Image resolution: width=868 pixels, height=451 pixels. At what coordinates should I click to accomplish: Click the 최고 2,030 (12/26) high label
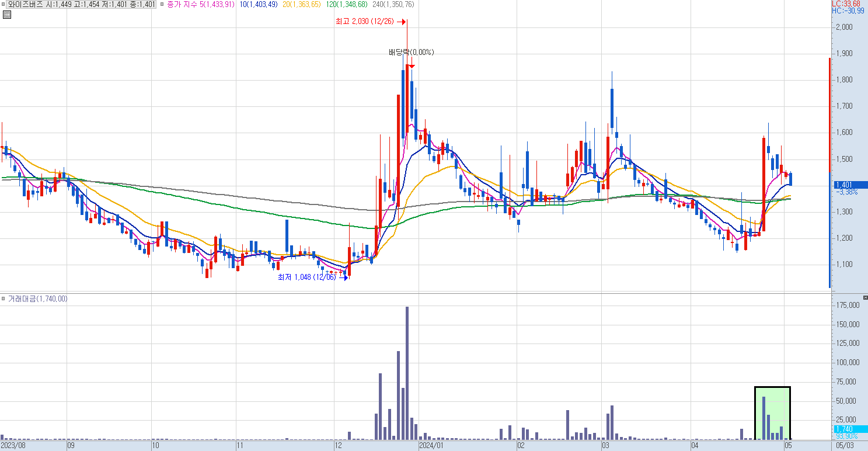coord(365,22)
